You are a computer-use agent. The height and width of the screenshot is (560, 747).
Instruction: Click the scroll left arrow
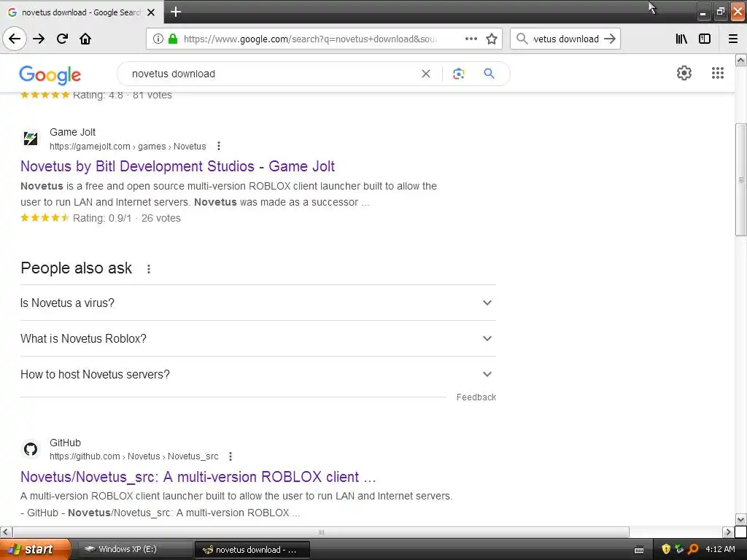[x=6, y=532]
